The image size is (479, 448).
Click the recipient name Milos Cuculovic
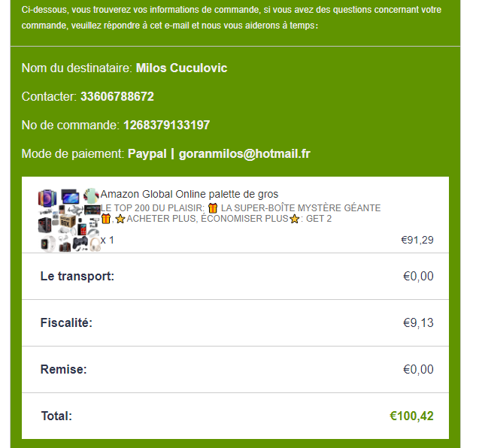pyautogui.click(x=181, y=68)
